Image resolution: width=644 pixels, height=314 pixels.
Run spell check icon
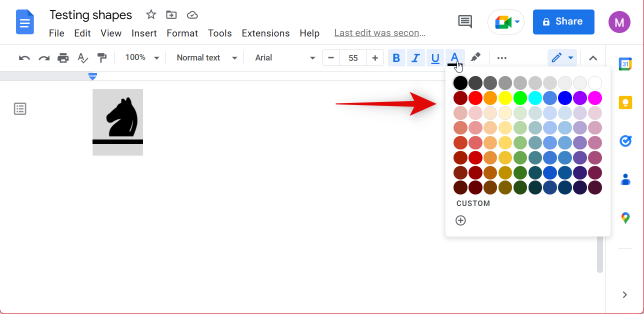82,58
